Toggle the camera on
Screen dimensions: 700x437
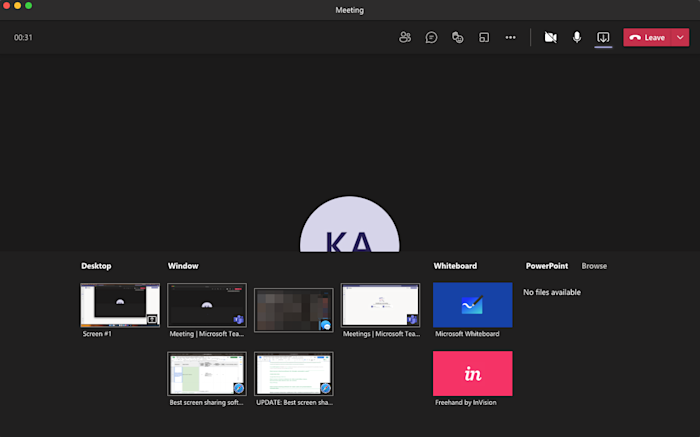pyautogui.click(x=550, y=37)
